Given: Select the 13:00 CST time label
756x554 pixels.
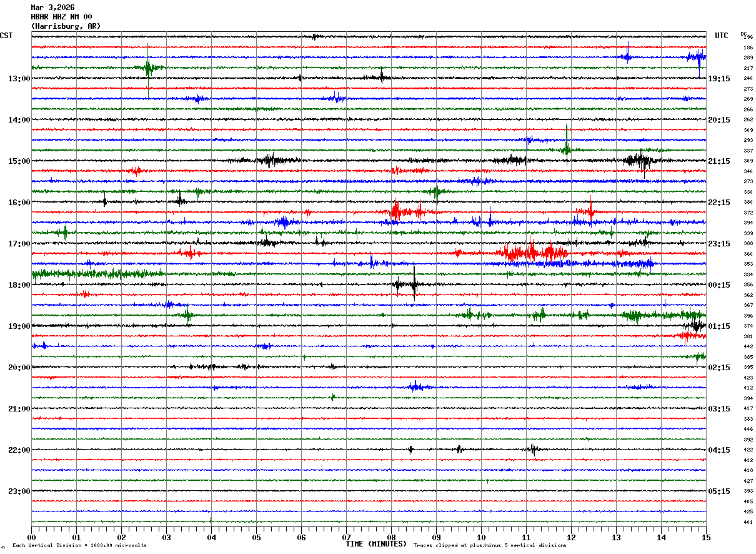Looking at the screenshot, I should 19,79.
